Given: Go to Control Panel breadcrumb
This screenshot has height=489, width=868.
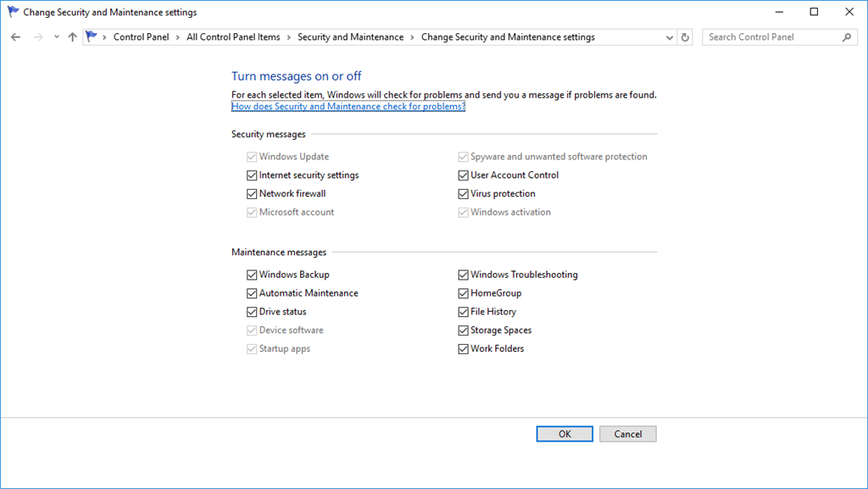Looking at the screenshot, I should click(141, 37).
